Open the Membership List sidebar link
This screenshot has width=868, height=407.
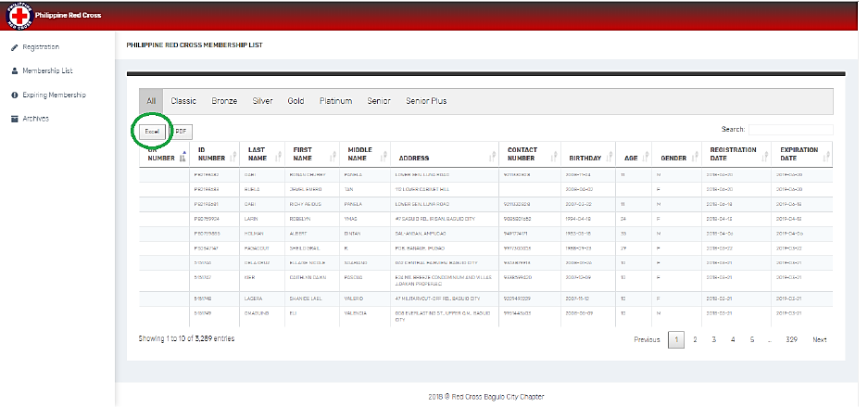(x=47, y=70)
